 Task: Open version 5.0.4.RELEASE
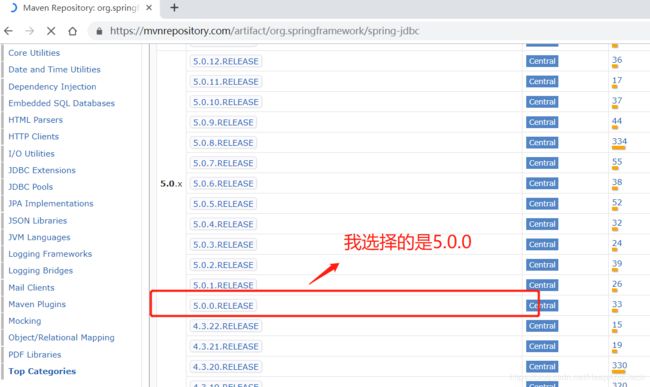pos(223,224)
